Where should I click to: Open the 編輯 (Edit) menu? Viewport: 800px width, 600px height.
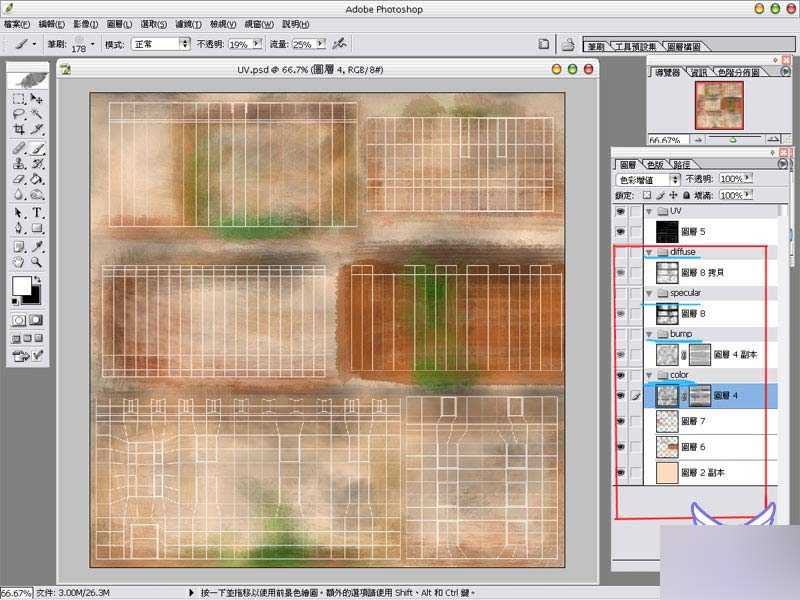pos(52,24)
